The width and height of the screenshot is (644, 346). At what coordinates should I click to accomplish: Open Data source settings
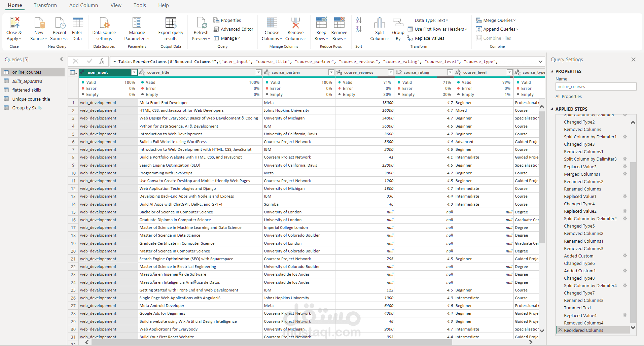point(104,23)
